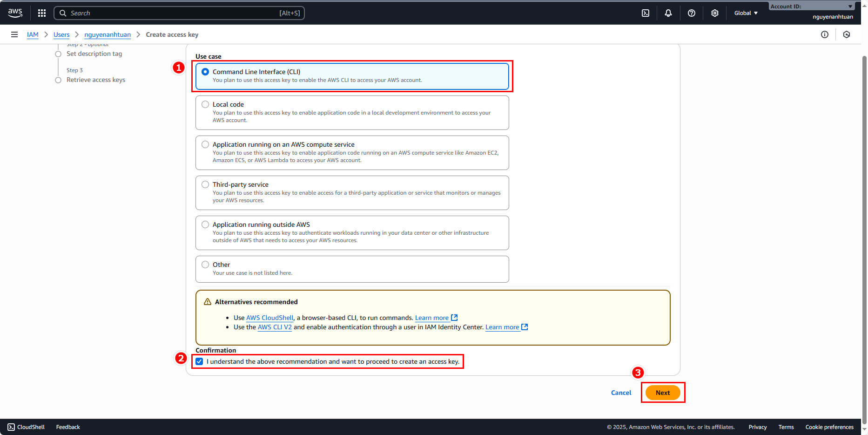This screenshot has height=435, width=868.
Task: Open the help question mark menu
Action: tap(692, 13)
